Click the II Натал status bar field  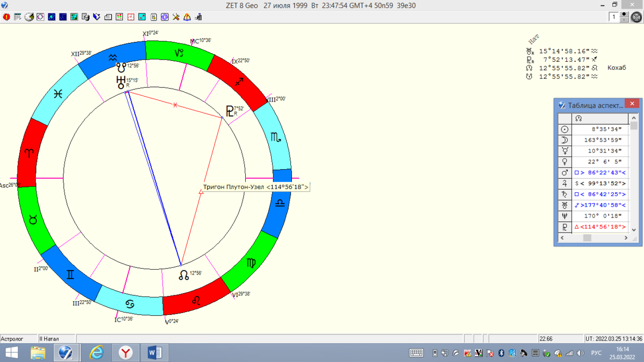pyautogui.click(x=57, y=339)
